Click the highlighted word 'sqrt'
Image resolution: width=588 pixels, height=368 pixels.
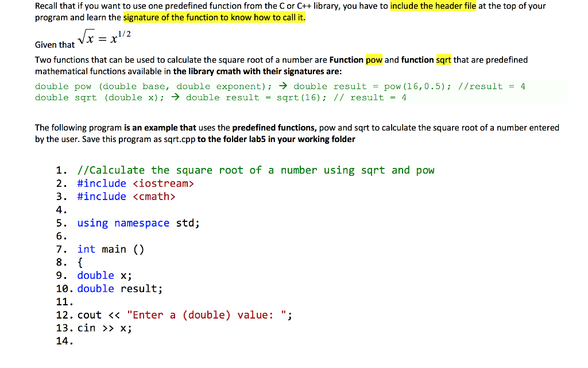pyautogui.click(x=443, y=59)
